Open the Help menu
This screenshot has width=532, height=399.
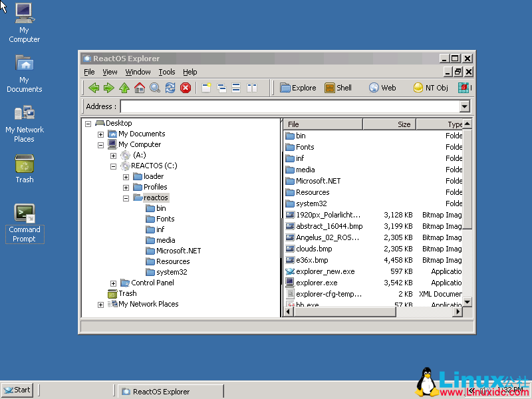point(190,72)
